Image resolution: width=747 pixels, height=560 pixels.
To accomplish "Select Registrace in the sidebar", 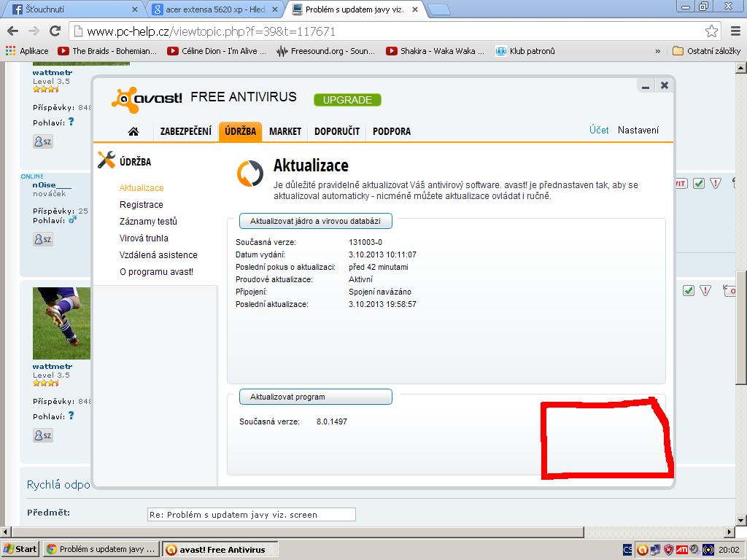I will [142, 205].
